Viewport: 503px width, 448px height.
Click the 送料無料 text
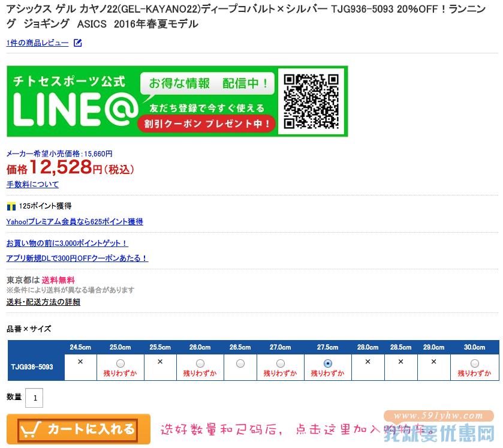click(x=58, y=280)
